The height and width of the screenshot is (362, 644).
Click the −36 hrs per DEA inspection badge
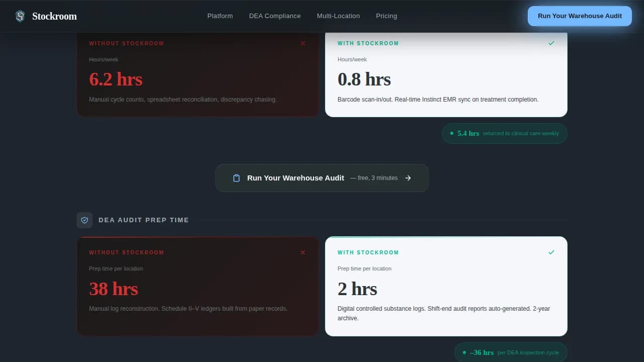pos(511,352)
